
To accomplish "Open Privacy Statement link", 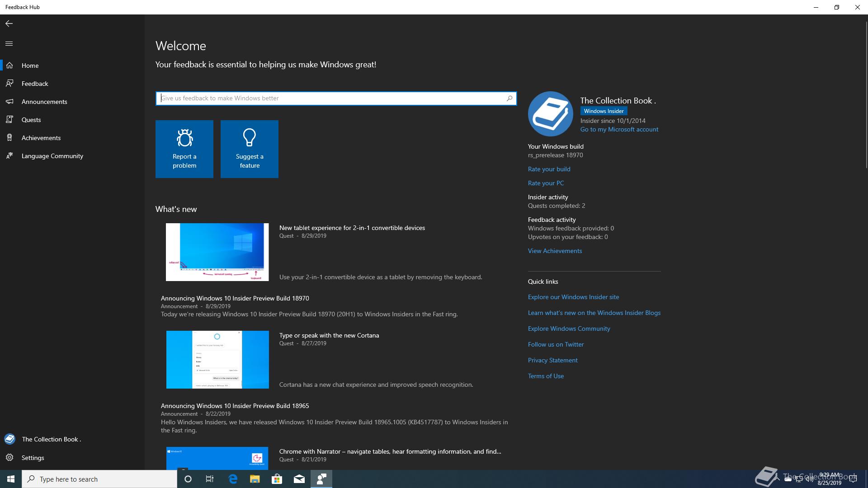I will (x=553, y=360).
